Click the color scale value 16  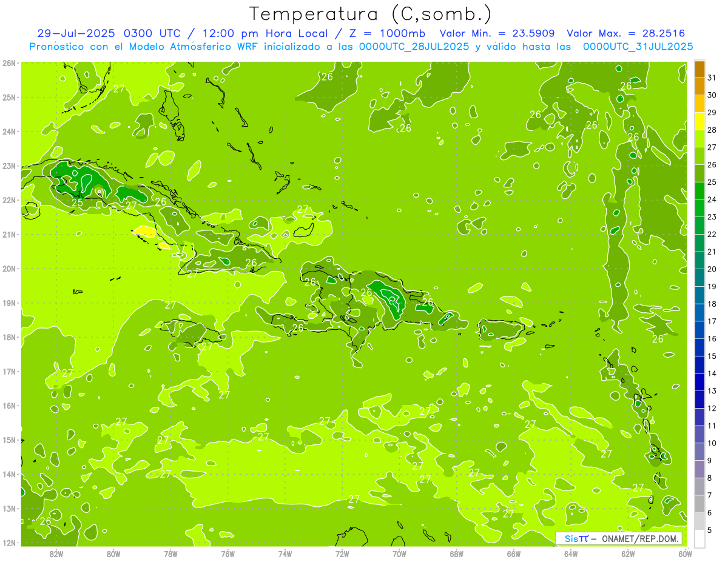point(712,339)
